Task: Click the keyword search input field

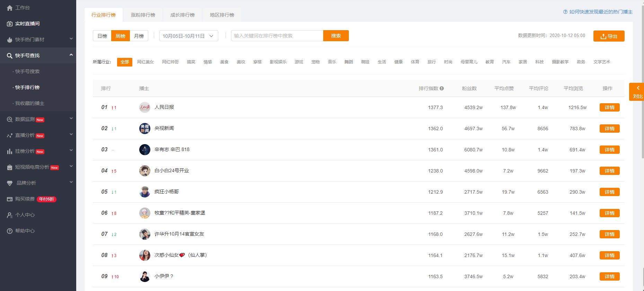Action: pos(277,36)
